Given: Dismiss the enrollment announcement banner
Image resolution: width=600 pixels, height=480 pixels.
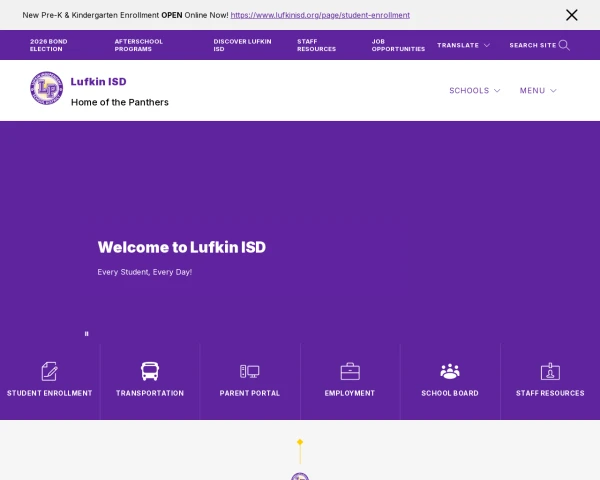Looking at the screenshot, I should 572,15.
